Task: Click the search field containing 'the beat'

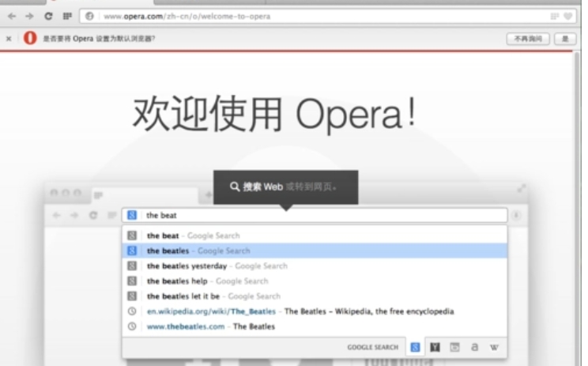Action: (315, 215)
